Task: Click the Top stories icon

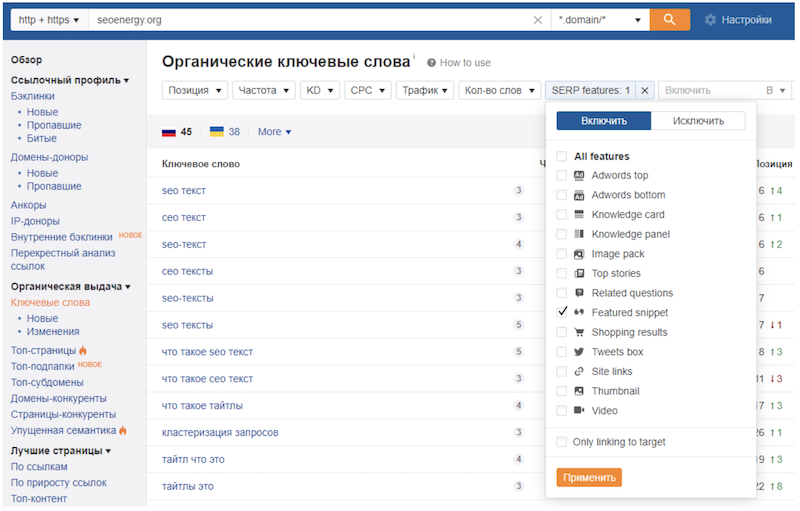Action: [579, 273]
